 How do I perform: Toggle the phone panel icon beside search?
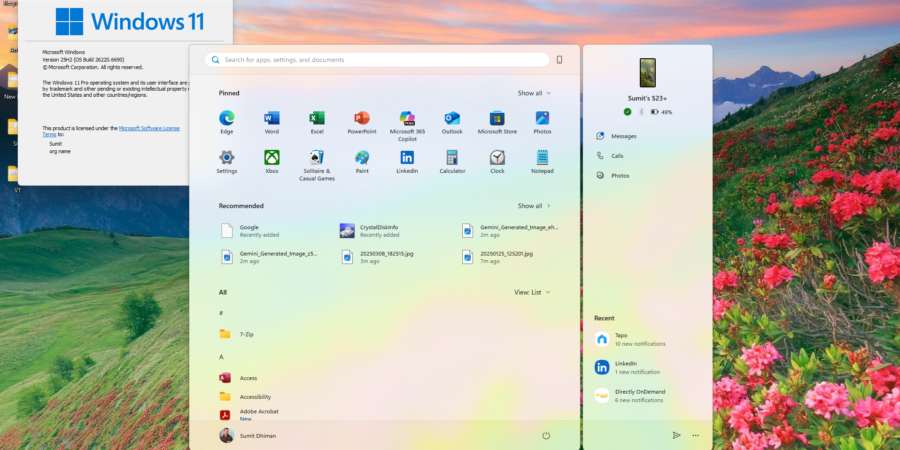[x=559, y=60]
